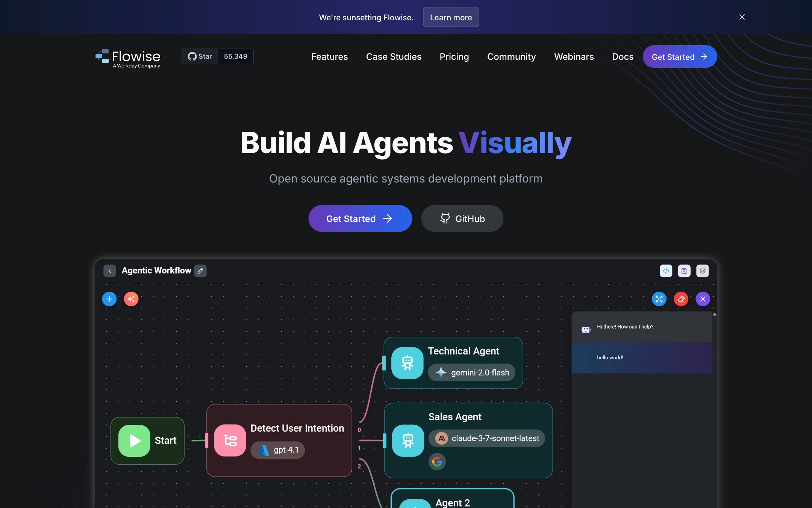Click the Technical Agent node title
This screenshot has height=508, width=812.
(x=464, y=351)
